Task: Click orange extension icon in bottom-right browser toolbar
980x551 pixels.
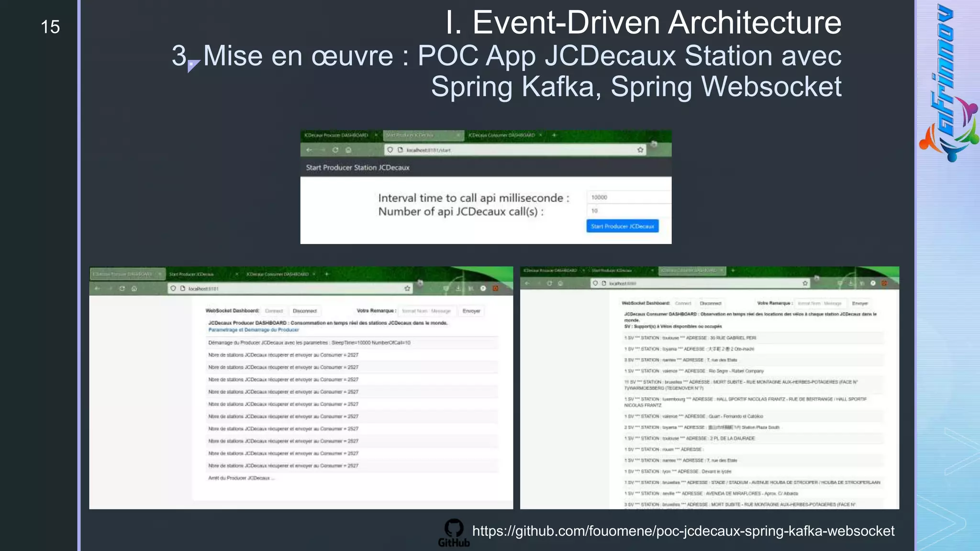Action: 884,283
